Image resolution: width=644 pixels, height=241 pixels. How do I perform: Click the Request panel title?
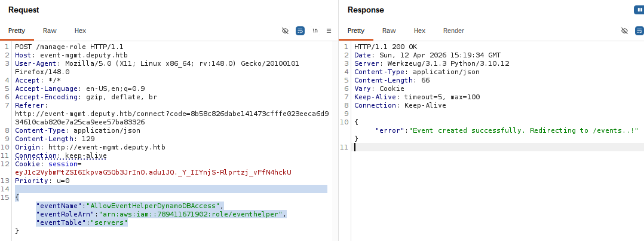coord(23,10)
